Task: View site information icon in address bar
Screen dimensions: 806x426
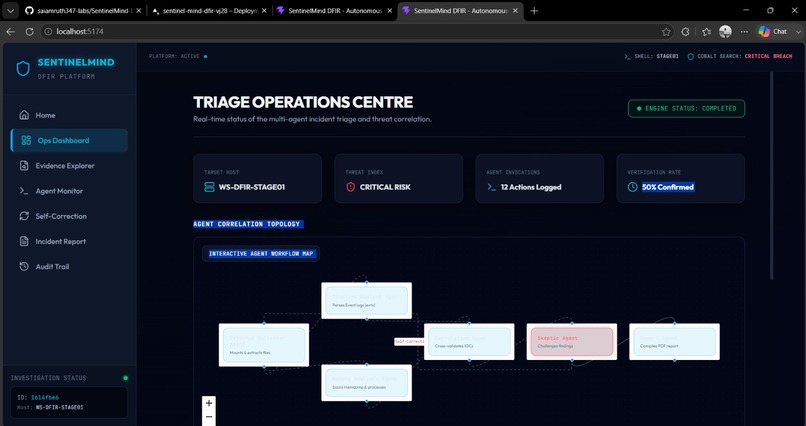Action: [x=48, y=31]
